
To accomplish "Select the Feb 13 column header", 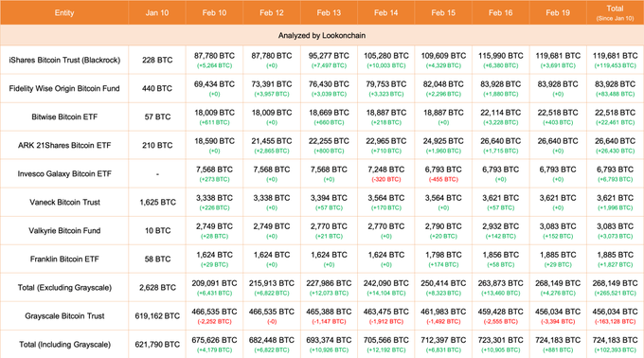I will click(x=329, y=12).
